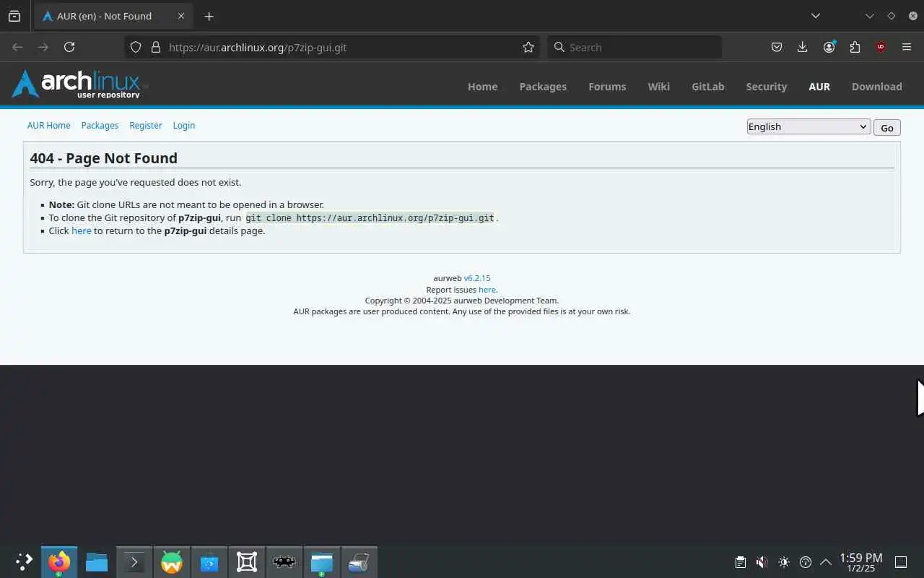Open Dolphin file manager from taskbar
Image resolution: width=924 pixels, height=578 pixels.
(x=97, y=562)
